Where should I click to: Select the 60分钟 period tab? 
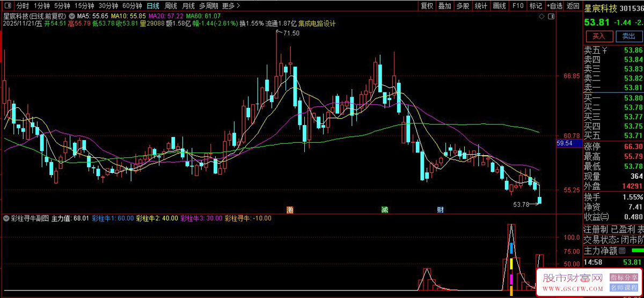pyautogui.click(x=132, y=6)
